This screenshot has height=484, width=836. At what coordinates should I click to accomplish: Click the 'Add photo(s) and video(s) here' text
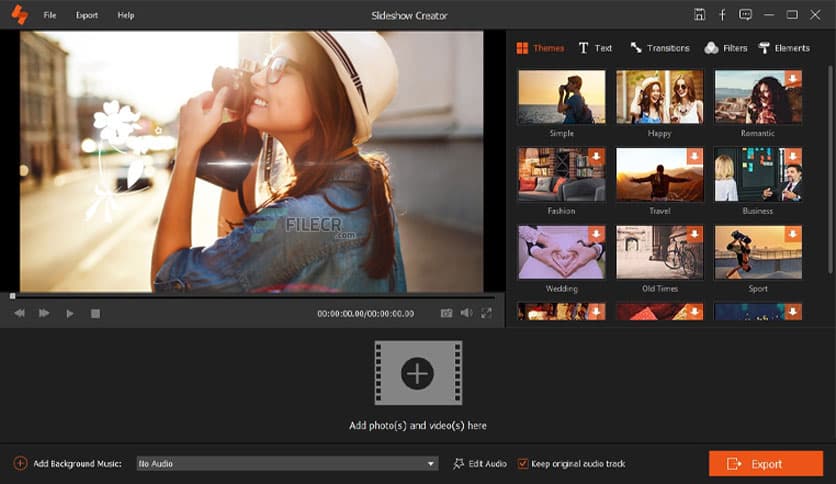click(418, 425)
